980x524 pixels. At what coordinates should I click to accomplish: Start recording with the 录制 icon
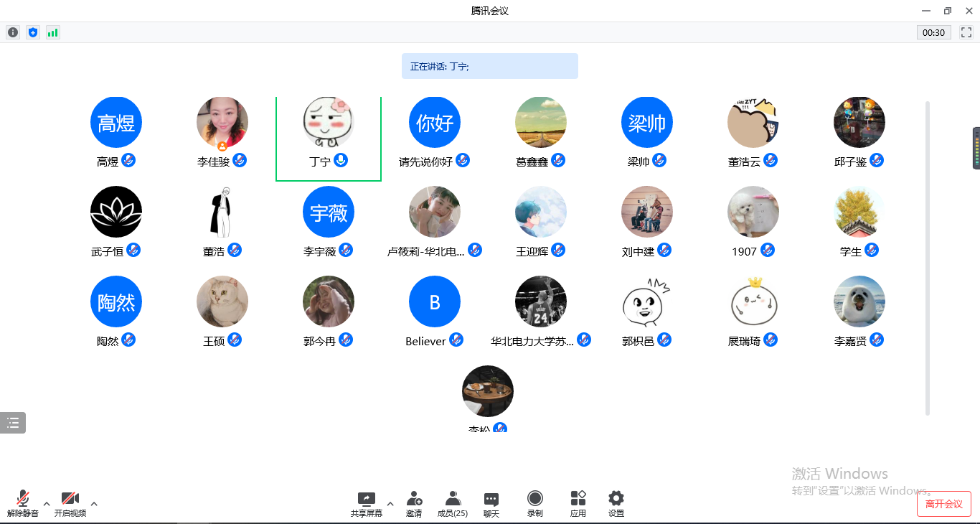pos(535,504)
